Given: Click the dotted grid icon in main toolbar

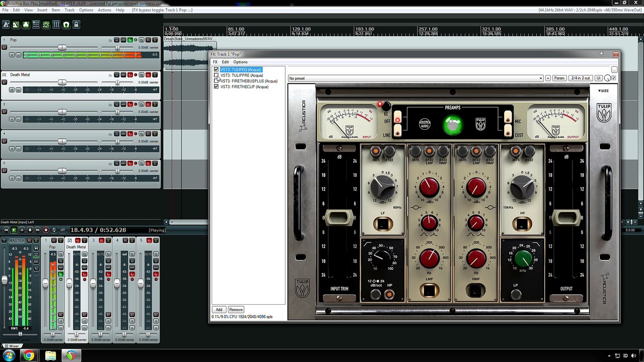Looking at the screenshot, I should tap(36, 24).
